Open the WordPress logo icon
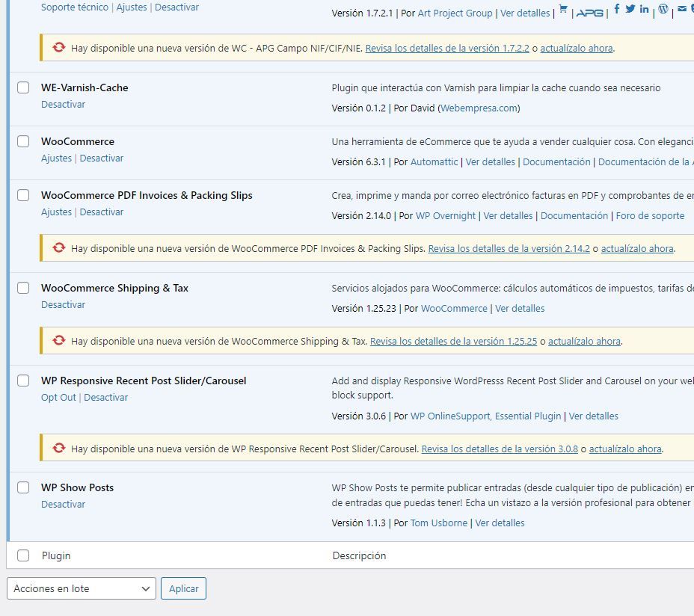 (x=663, y=8)
